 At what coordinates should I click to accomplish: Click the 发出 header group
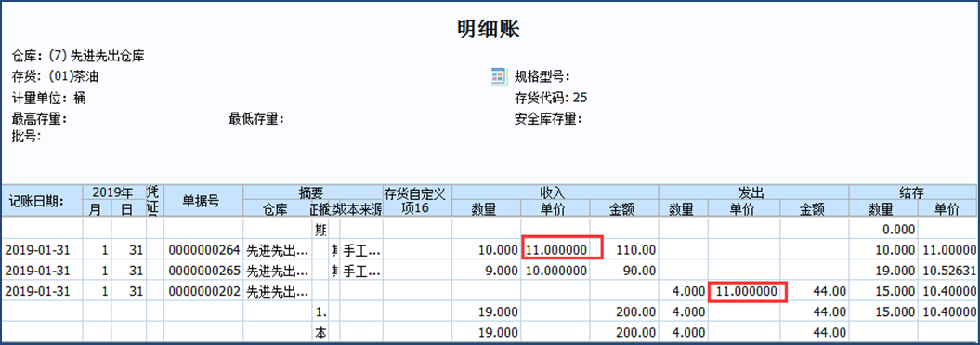(753, 192)
